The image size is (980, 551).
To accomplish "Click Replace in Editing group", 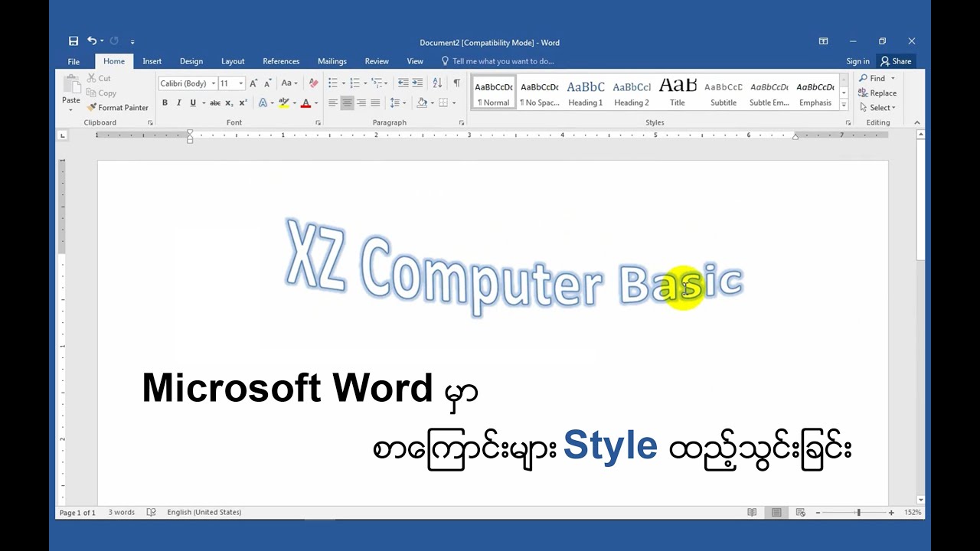I will 877,93.
